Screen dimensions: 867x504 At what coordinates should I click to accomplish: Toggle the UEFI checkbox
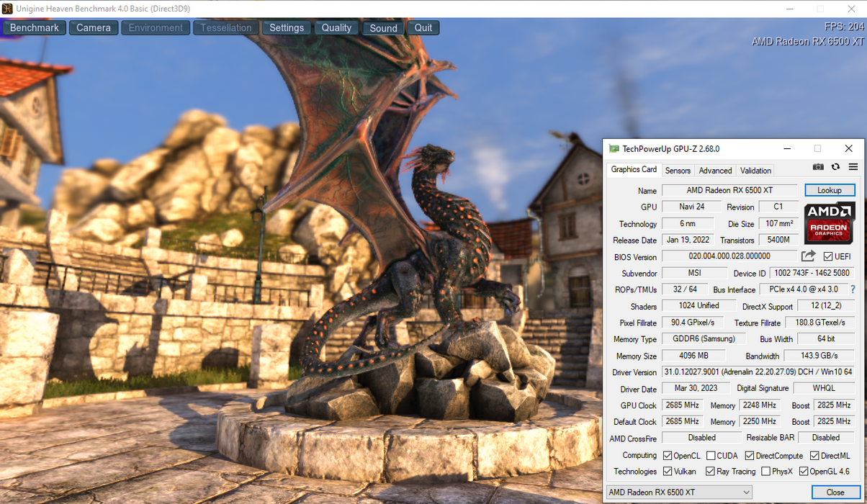click(x=828, y=256)
